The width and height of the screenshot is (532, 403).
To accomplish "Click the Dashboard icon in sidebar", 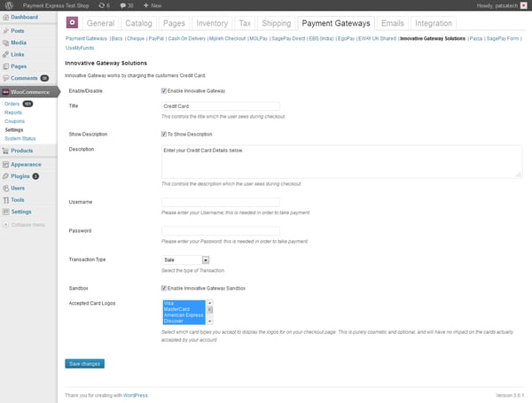I will click(6, 18).
